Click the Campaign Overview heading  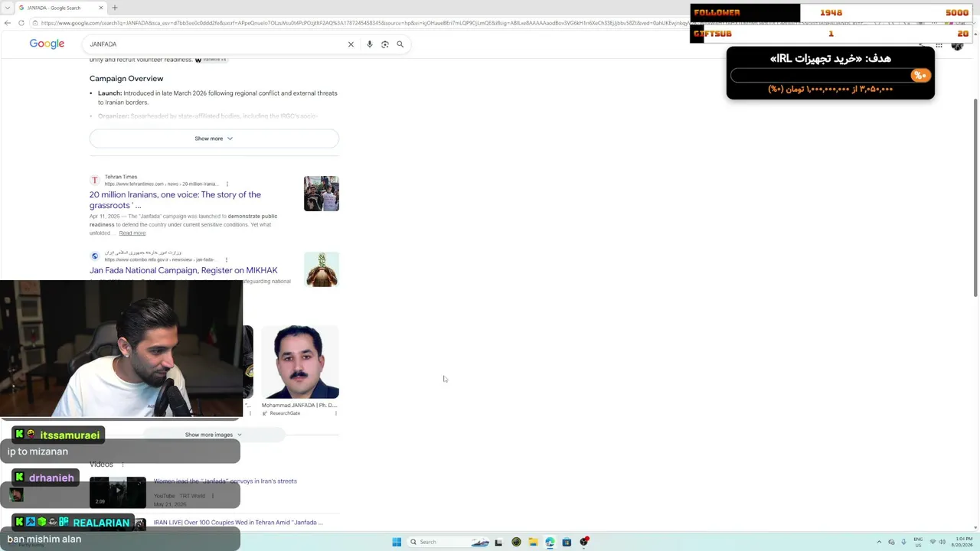point(126,79)
